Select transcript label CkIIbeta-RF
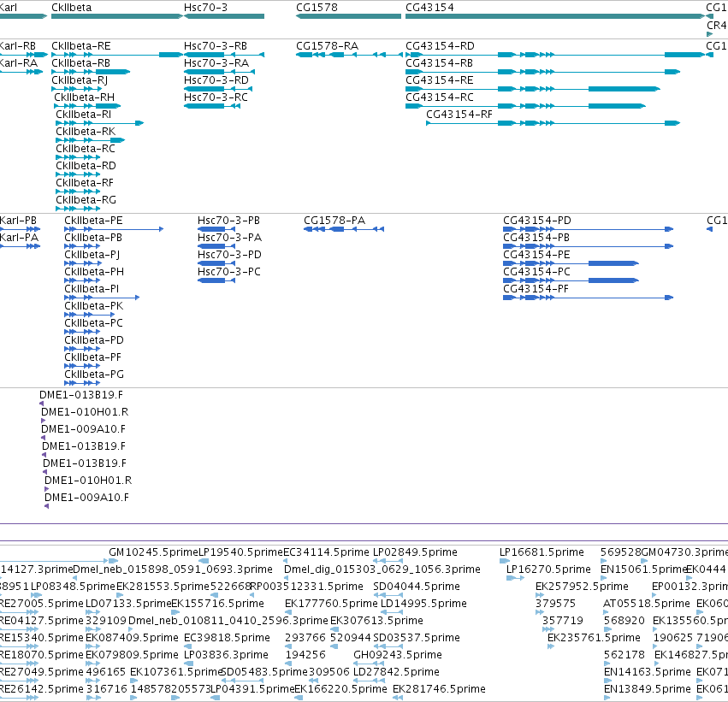Viewport: 728px width, 702px height. pyautogui.click(x=85, y=183)
